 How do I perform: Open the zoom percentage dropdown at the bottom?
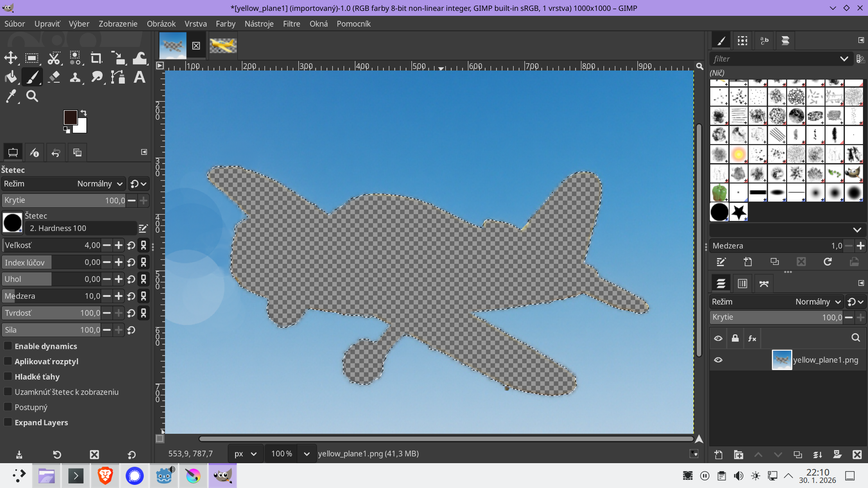290,454
